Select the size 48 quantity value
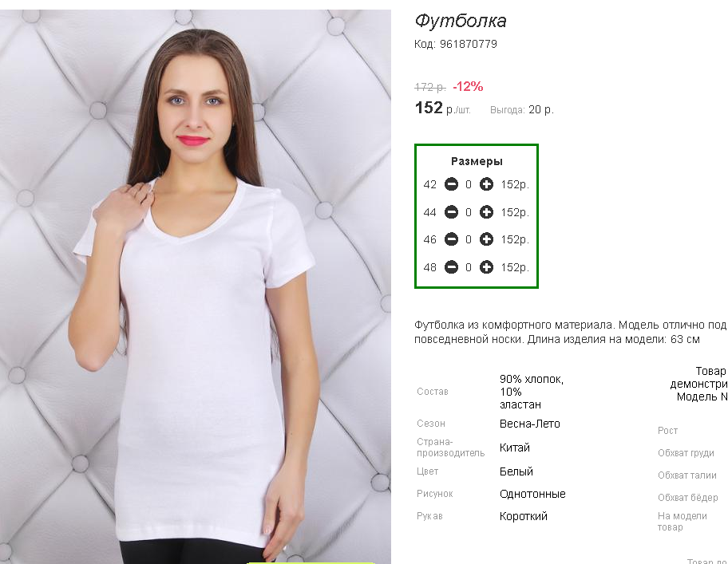This screenshot has width=728, height=564. 469,267
